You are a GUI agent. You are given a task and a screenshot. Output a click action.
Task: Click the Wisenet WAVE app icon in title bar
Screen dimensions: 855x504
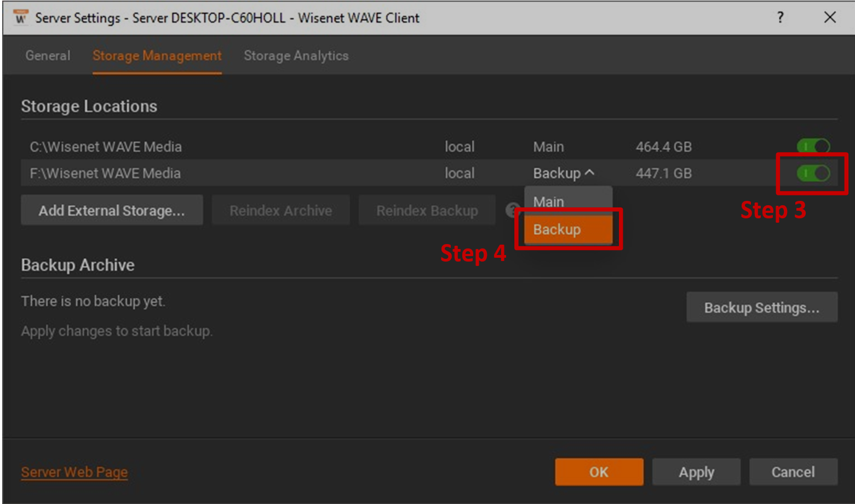(20, 18)
